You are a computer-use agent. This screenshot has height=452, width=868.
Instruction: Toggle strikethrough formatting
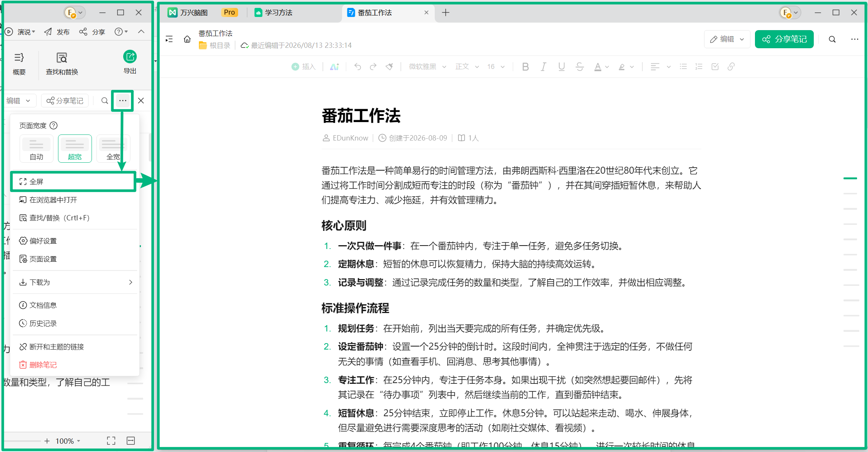580,67
